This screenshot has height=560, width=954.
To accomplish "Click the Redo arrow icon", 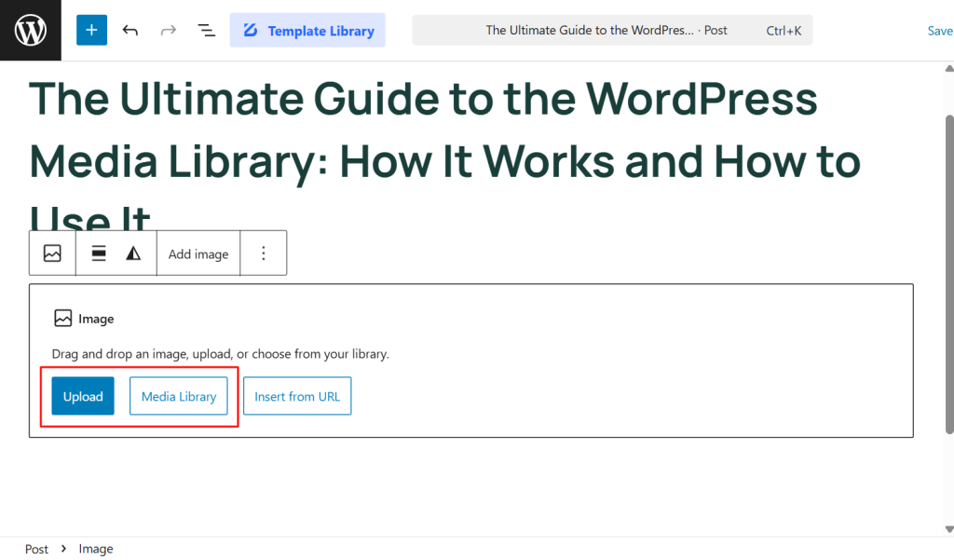I will [x=168, y=29].
